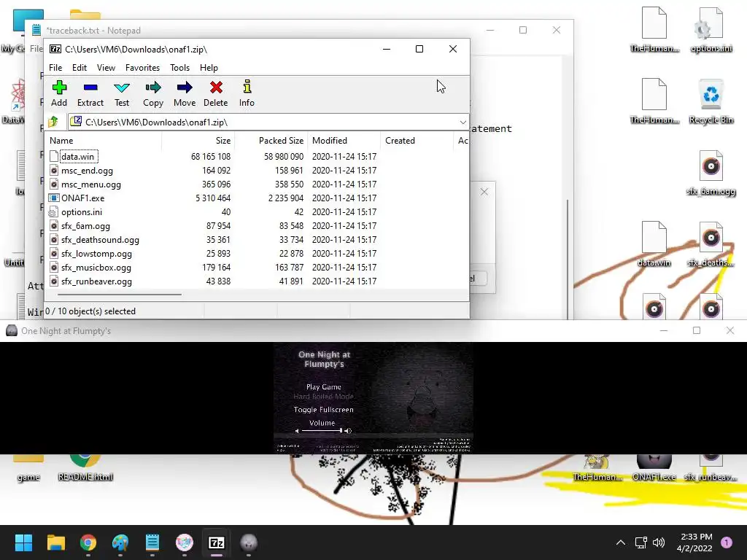Screen dimensions: 747x560
Task: Switch to Paint in the taskbar
Action: point(120,542)
